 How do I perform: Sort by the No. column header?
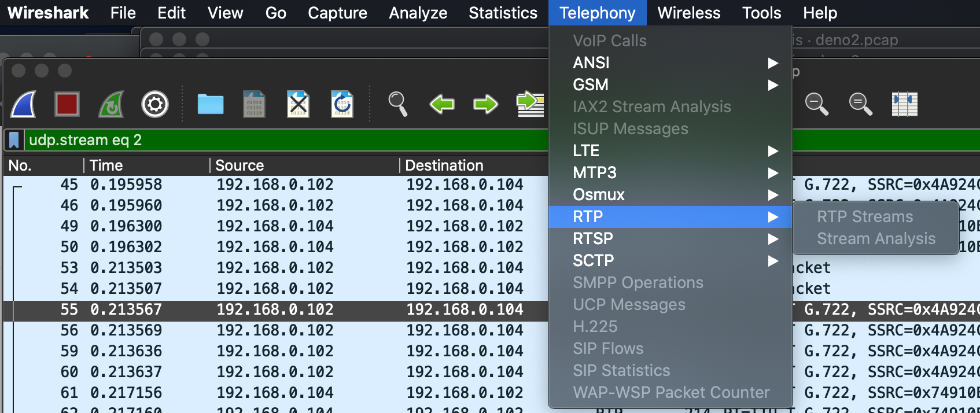click(43, 165)
